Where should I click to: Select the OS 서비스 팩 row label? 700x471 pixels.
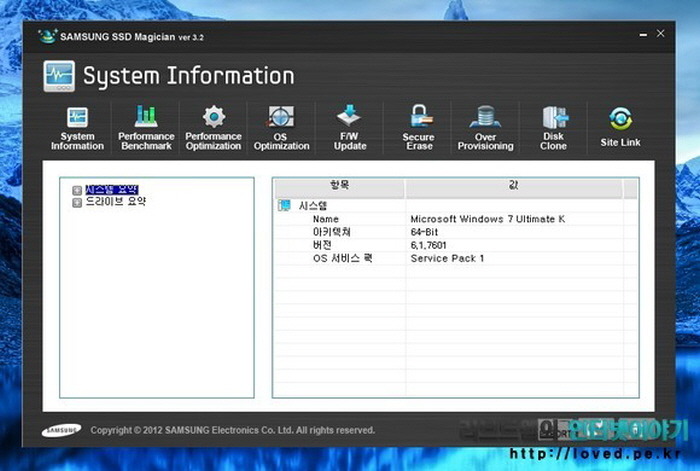[342, 258]
